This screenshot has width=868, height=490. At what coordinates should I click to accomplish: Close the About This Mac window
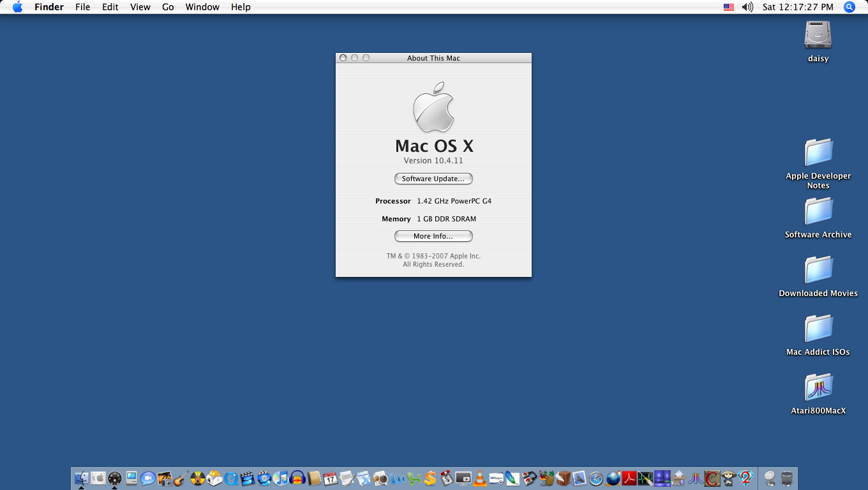point(343,58)
